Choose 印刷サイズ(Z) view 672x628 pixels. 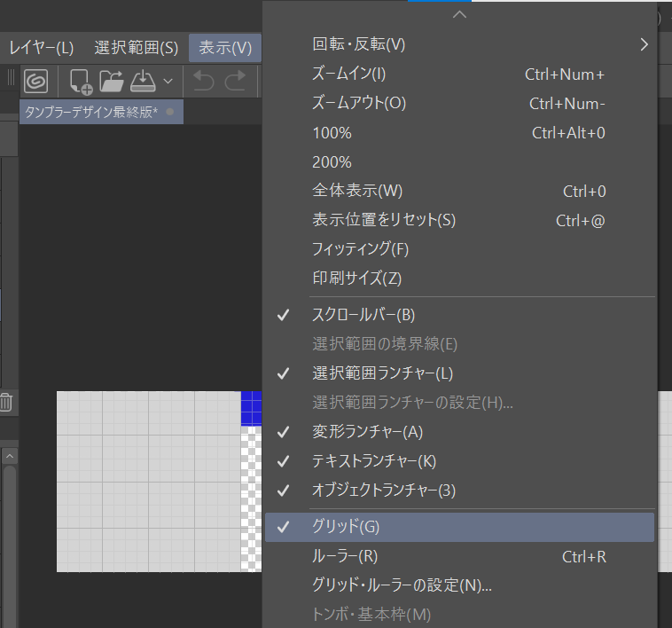[459, 279]
